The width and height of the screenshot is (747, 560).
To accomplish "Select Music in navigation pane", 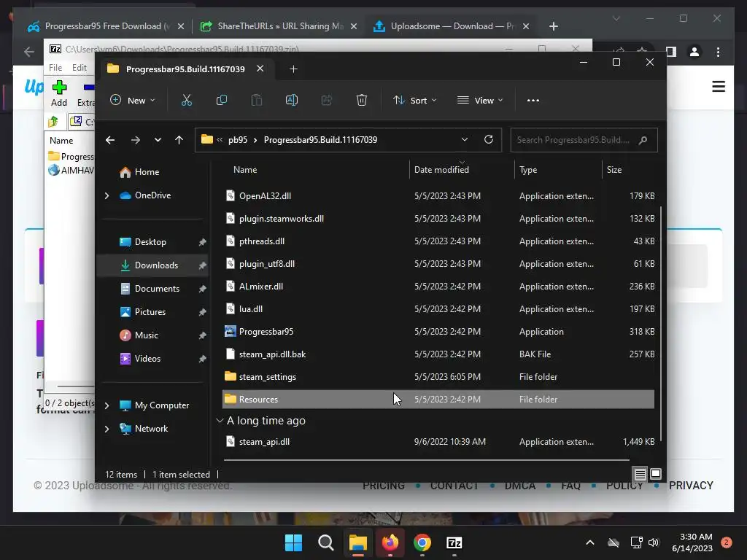I will tap(152, 335).
